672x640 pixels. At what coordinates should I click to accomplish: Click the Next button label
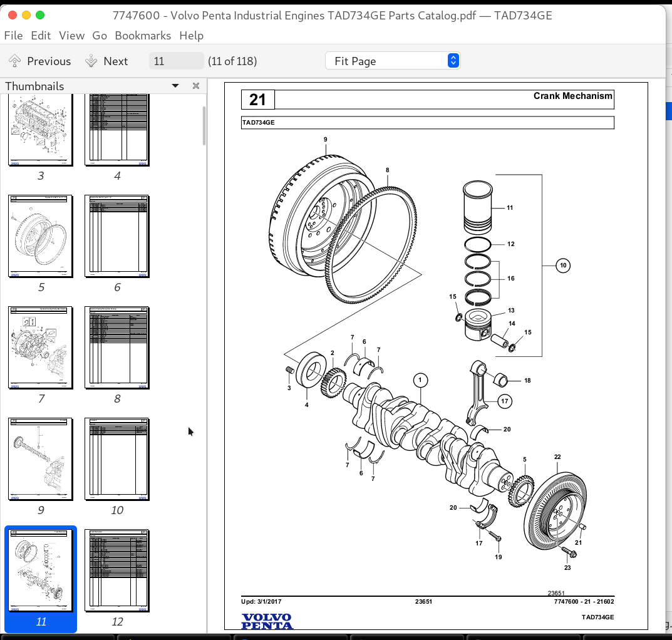pyautogui.click(x=116, y=61)
